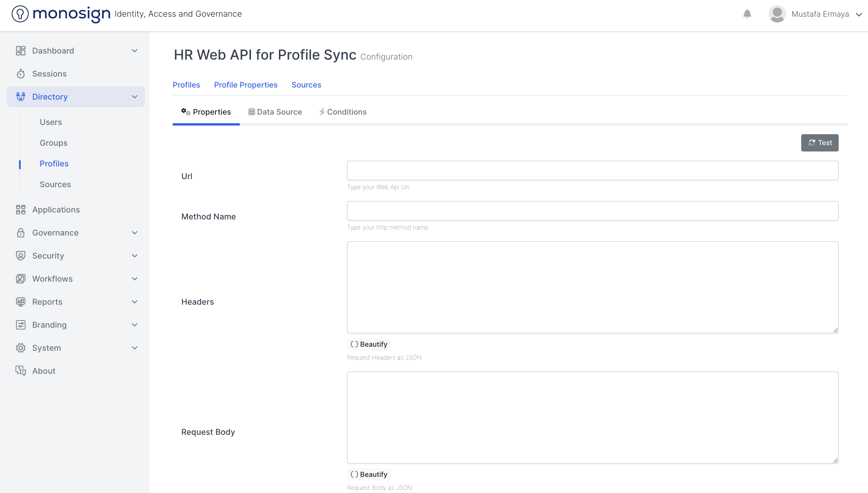The image size is (868, 493).
Task: Click the System gear icon
Action: pyautogui.click(x=21, y=348)
